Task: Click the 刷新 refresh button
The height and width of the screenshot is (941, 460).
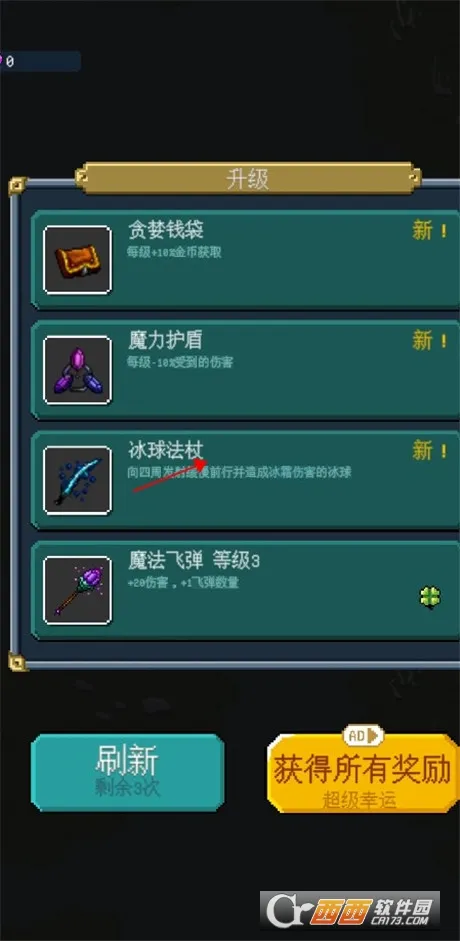Action: pos(128,772)
